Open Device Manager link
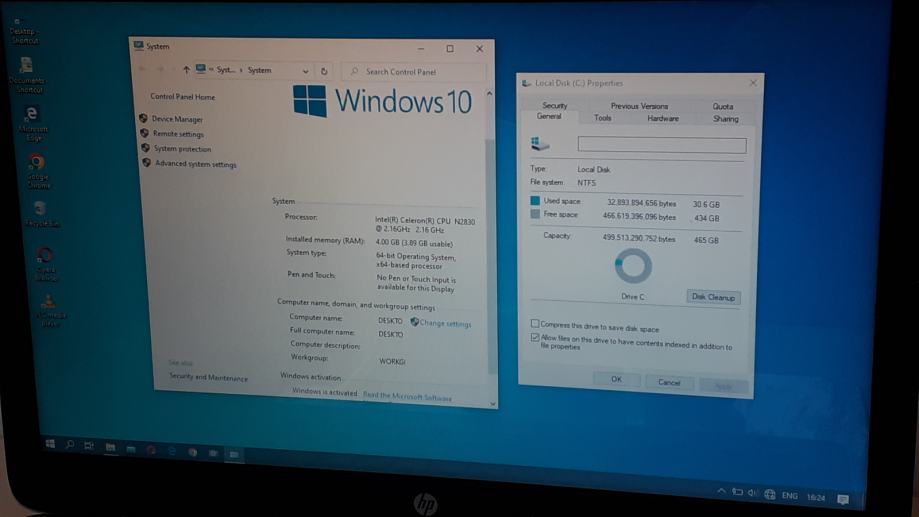Screen dimensions: 919x517 coord(177,119)
